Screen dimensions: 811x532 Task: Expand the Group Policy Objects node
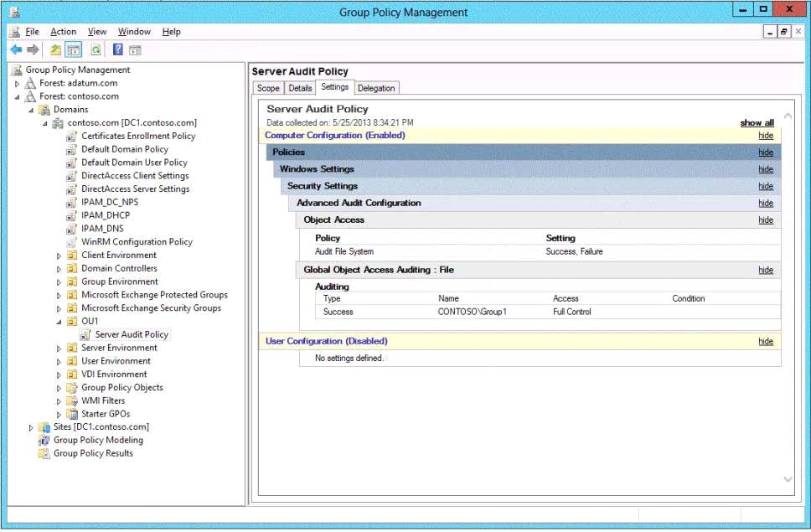click(x=59, y=388)
